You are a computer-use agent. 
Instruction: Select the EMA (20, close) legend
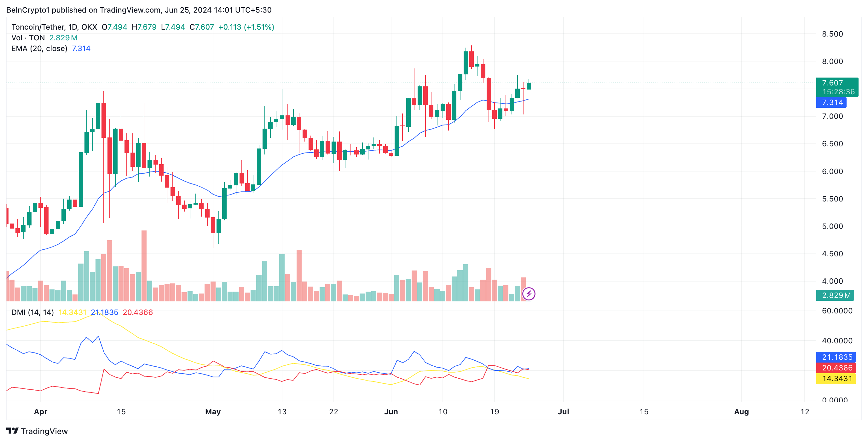pyautogui.click(x=39, y=49)
